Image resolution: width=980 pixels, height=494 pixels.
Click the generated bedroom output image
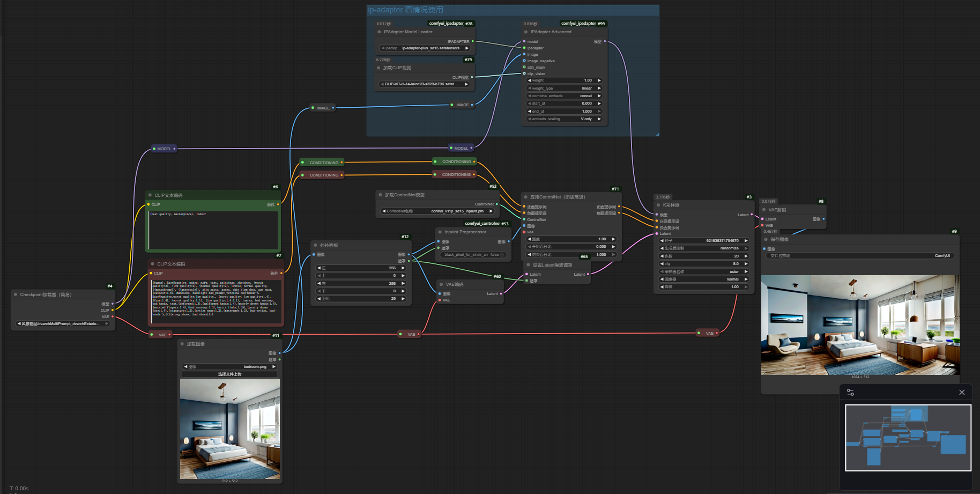click(859, 325)
